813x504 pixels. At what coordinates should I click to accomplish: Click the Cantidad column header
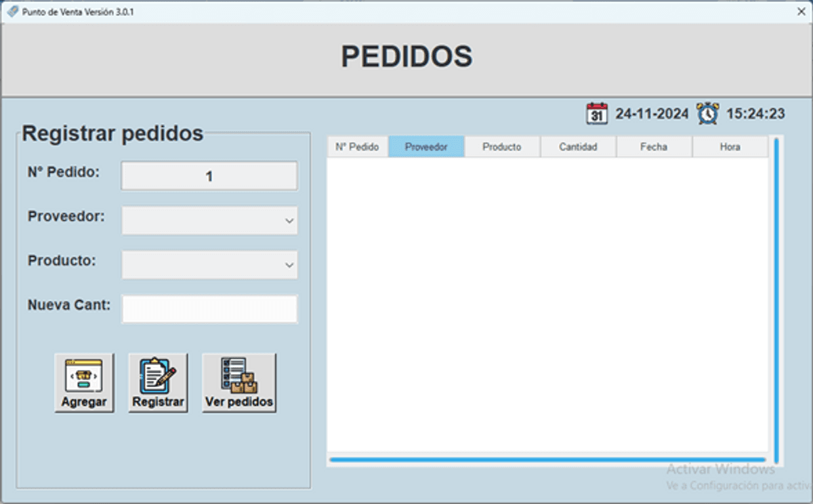point(578,147)
